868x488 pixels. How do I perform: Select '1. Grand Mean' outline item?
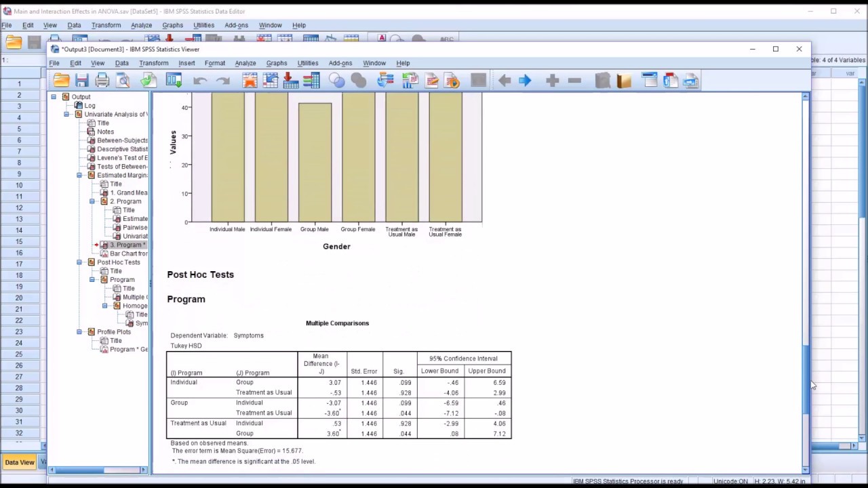[123, 192]
